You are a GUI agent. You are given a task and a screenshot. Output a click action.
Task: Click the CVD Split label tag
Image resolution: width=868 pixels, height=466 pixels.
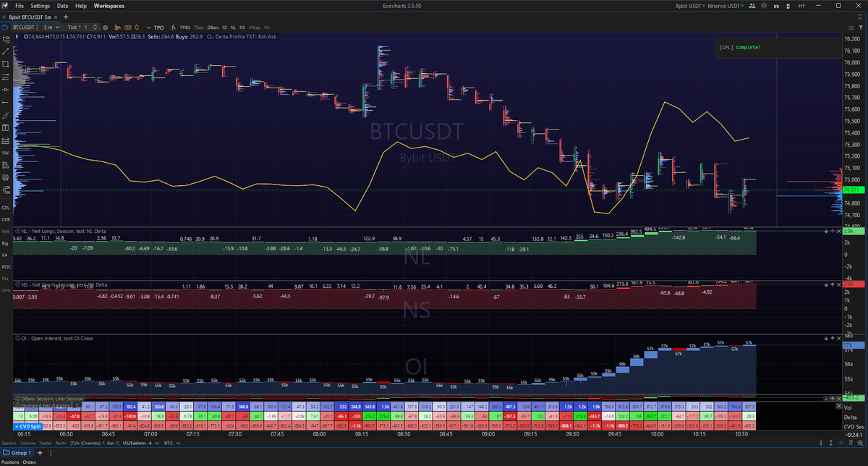click(x=27, y=427)
